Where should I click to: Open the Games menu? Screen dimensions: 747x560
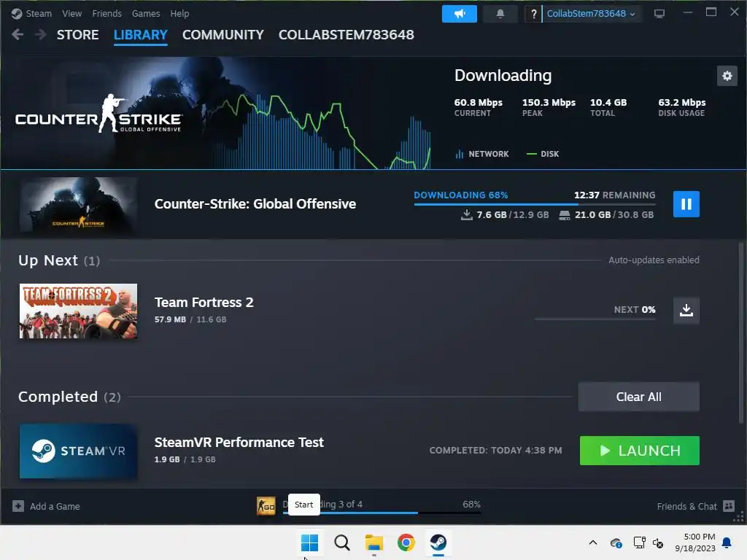pos(146,13)
